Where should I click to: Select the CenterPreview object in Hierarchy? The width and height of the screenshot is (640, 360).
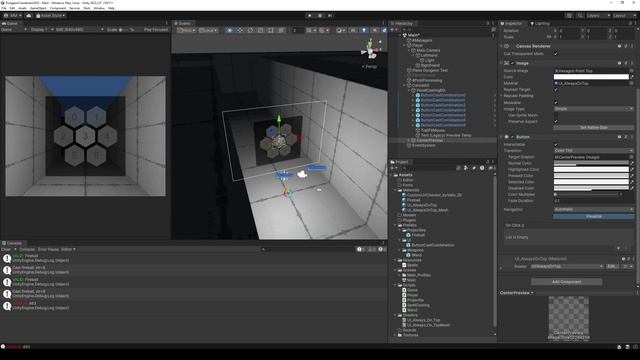[x=430, y=140]
